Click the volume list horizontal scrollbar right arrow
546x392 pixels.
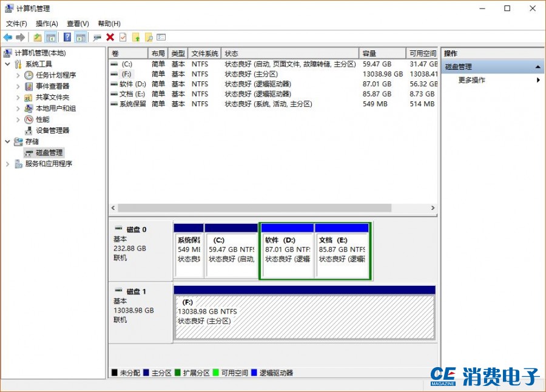(x=433, y=208)
